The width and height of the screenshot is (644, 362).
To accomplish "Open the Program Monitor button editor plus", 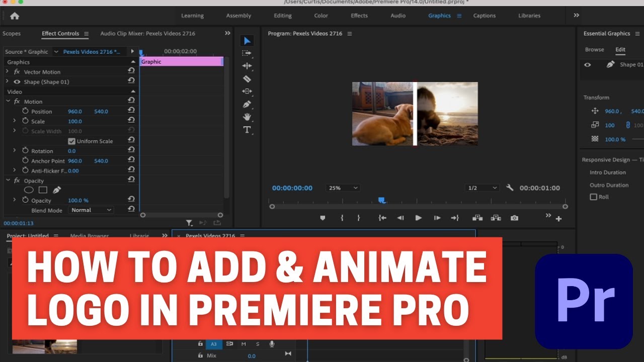I will point(558,219).
